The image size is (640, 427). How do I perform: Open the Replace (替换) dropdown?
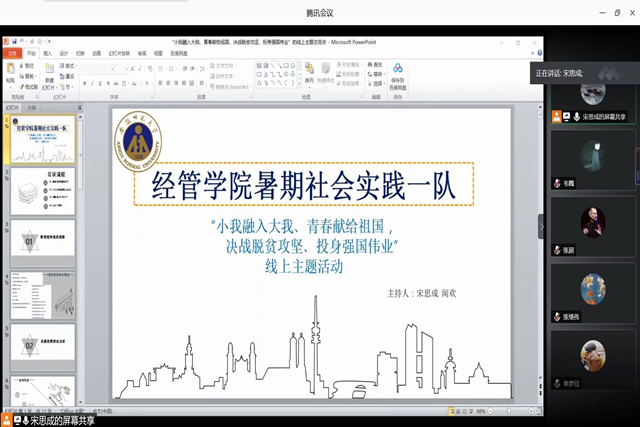[376, 74]
